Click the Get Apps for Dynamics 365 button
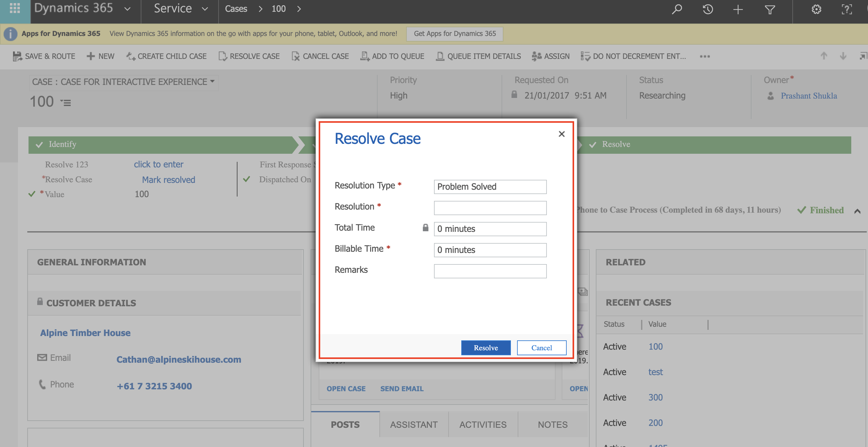The image size is (868, 447). (x=454, y=34)
